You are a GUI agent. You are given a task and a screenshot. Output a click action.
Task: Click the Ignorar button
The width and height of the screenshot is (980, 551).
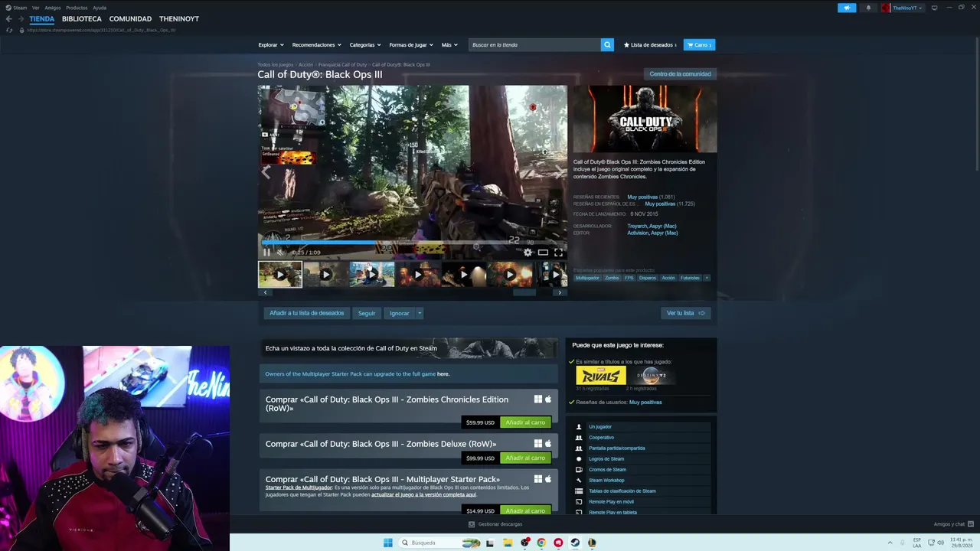point(400,313)
